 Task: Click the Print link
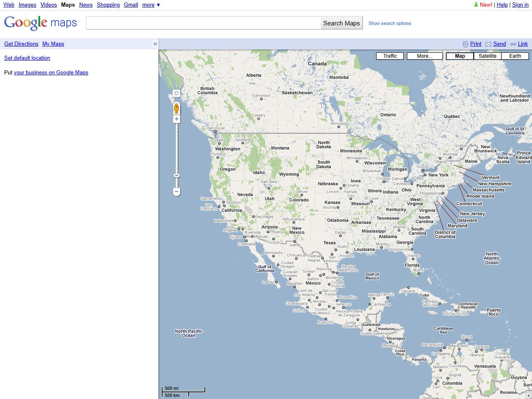point(475,44)
